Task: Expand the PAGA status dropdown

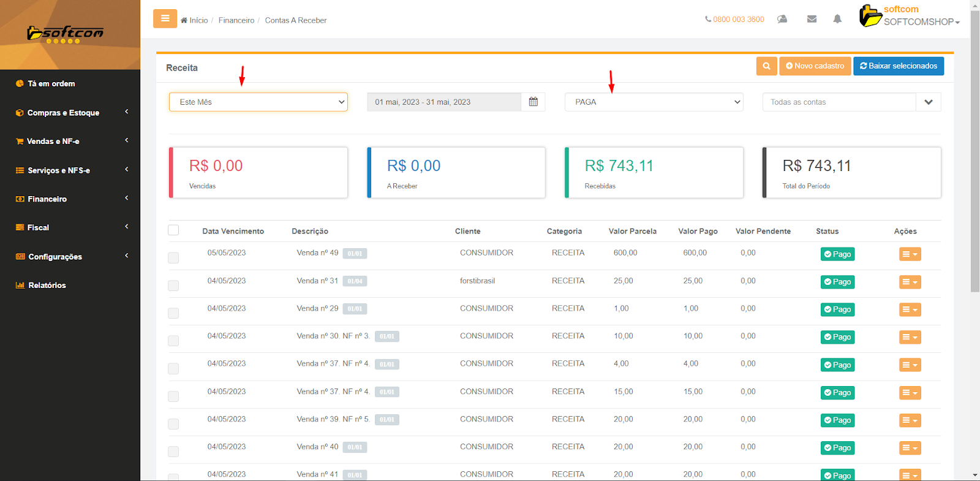Action: click(654, 102)
